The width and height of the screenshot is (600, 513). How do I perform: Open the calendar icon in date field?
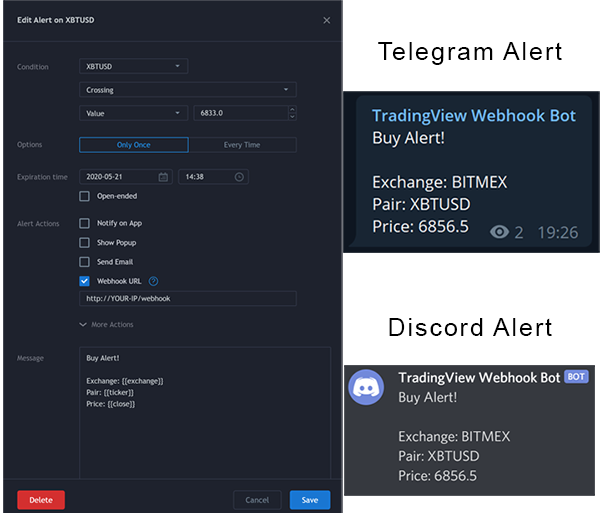(163, 177)
